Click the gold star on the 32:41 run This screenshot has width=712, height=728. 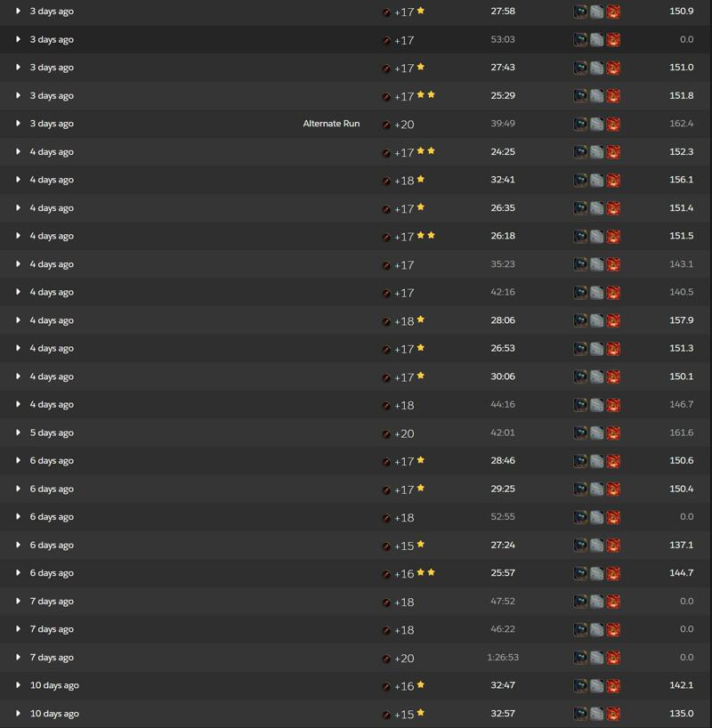(x=421, y=179)
